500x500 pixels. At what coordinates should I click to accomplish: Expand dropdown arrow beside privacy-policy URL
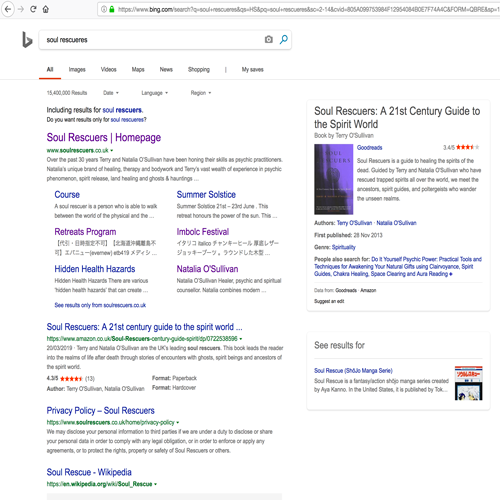click(178, 423)
